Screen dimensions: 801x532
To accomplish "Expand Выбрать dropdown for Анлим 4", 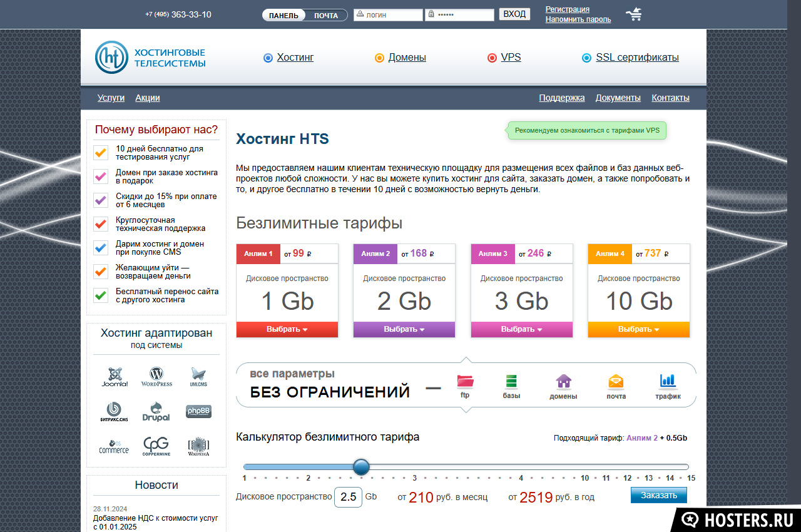I will 638,329.
